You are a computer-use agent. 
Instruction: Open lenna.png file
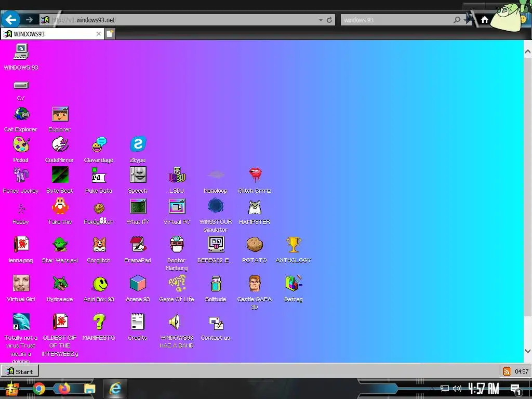pyautogui.click(x=21, y=245)
